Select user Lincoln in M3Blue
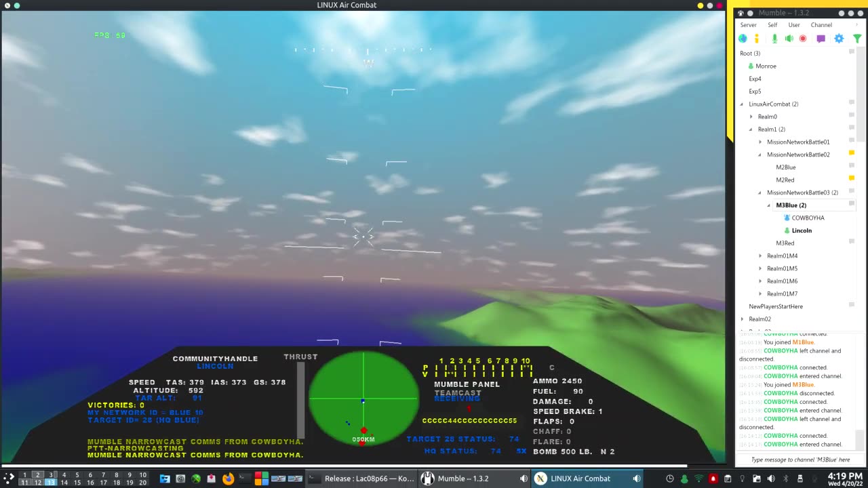This screenshot has width=868, height=488. click(802, 230)
